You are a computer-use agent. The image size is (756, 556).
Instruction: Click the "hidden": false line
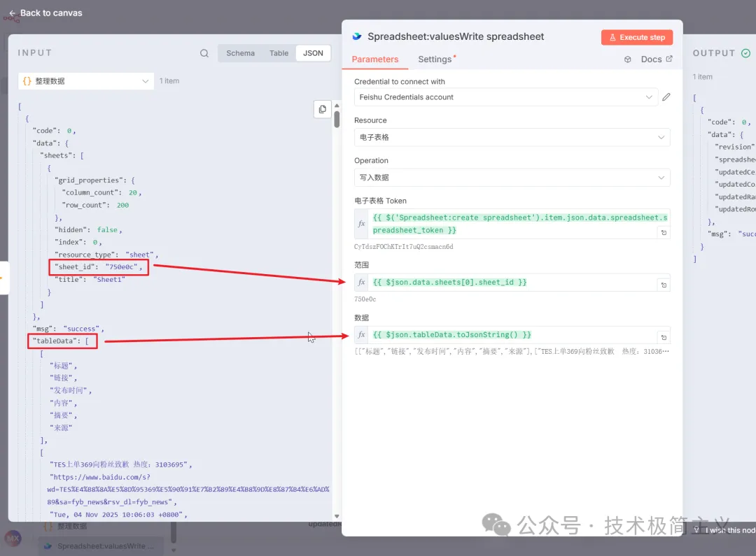(x=88, y=230)
